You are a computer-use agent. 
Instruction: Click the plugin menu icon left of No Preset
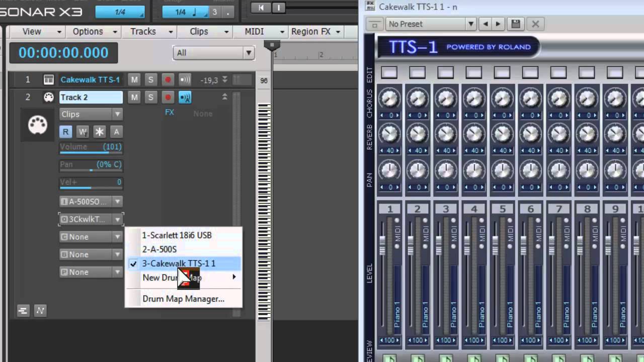[x=374, y=24]
